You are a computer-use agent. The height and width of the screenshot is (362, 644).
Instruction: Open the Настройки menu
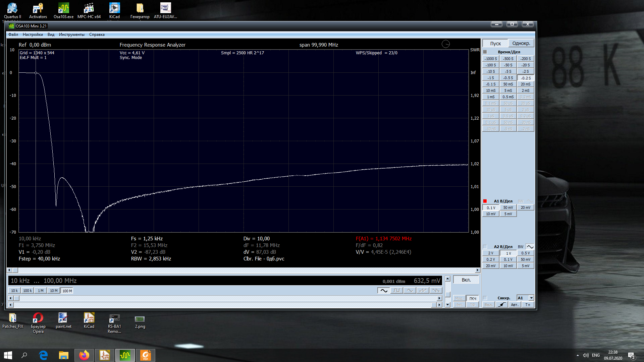click(x=33, y=35)
